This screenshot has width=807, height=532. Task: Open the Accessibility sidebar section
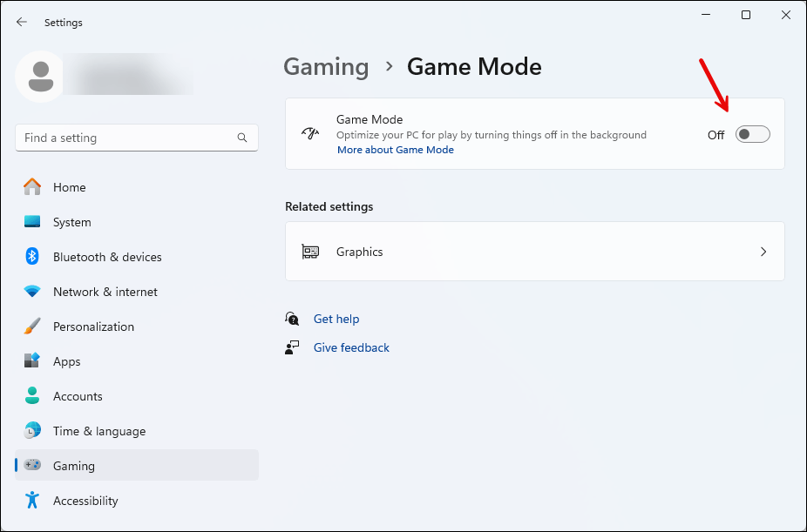[85, 501]
